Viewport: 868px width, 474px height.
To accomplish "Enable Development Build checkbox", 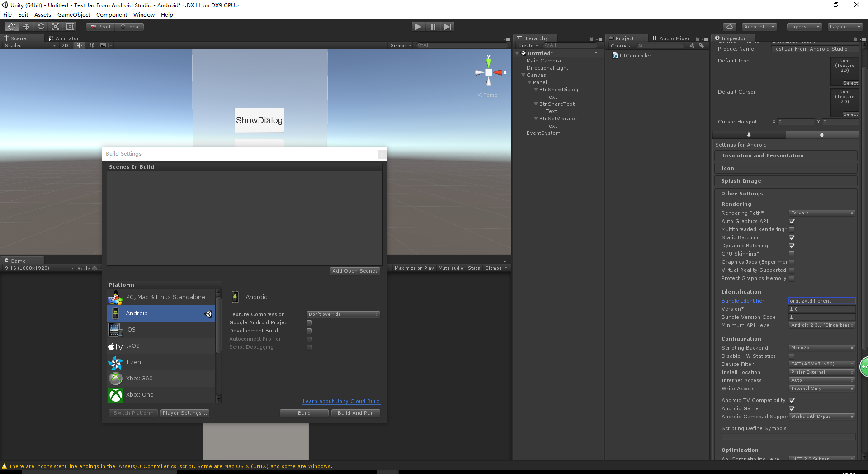I will (x=309, y=331).
